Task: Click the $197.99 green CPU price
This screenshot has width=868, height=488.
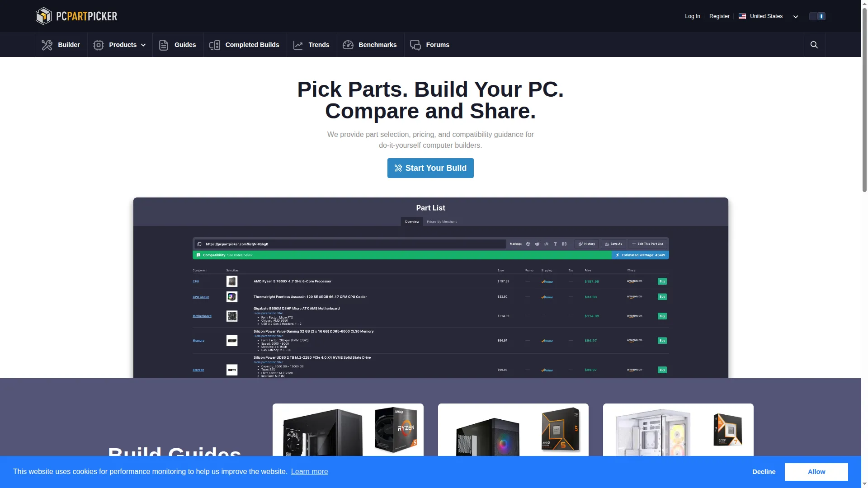Action: 592,282
